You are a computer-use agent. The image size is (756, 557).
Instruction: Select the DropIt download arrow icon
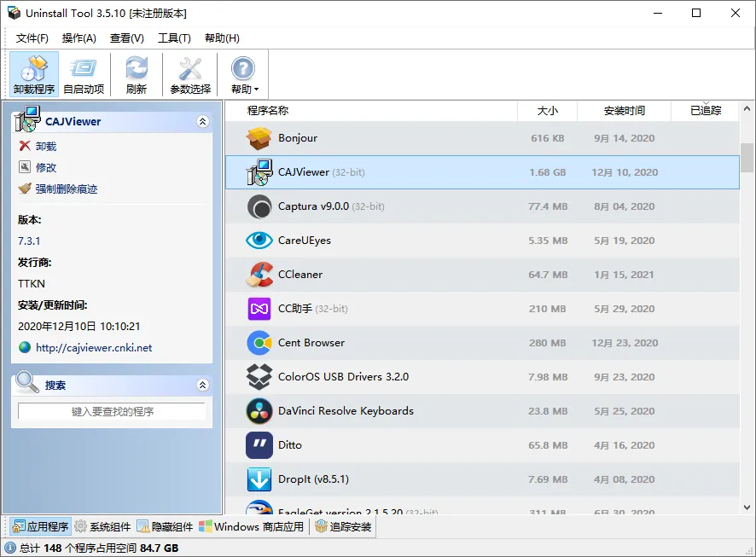click(259, 479)
